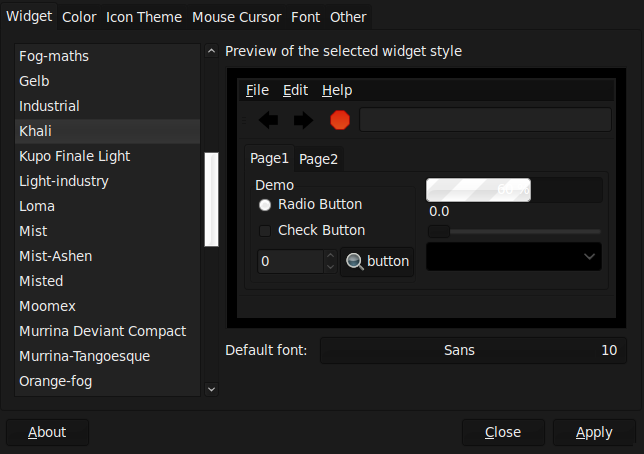Viewport: 644px width, 454px height.
Task: Open the preview combo box dropdown
Action: pyautogui.click(x=514, y=256)
